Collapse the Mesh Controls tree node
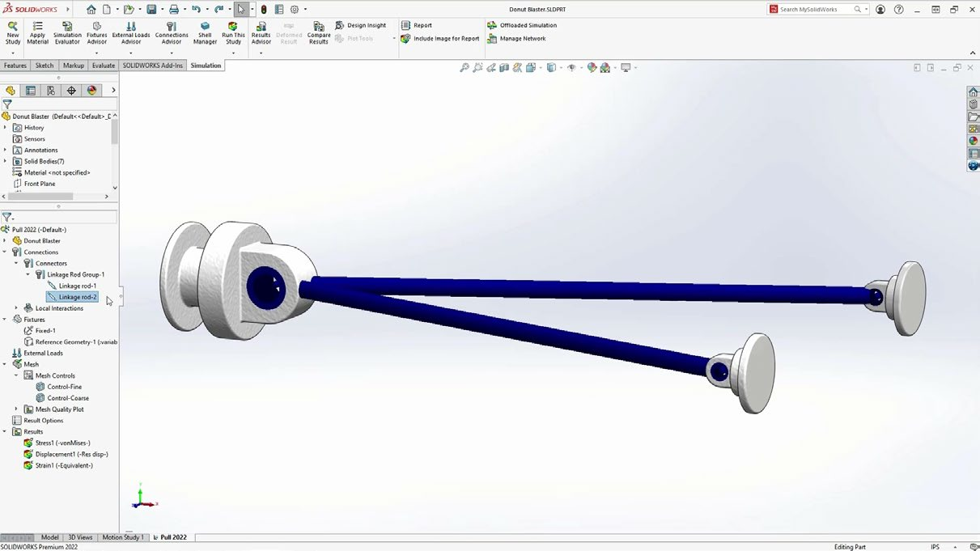The height and width of the screenshot is (551, 980). click(x=16, y=375)
